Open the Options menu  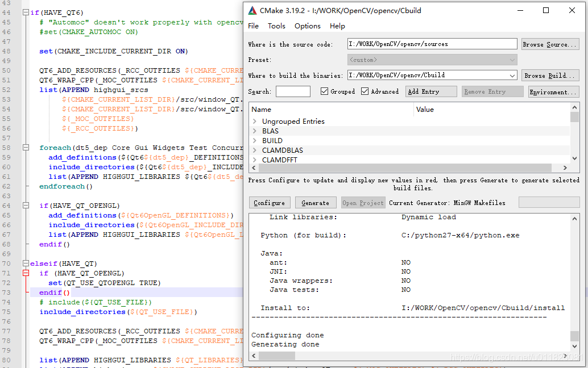[x=308, y=26]
